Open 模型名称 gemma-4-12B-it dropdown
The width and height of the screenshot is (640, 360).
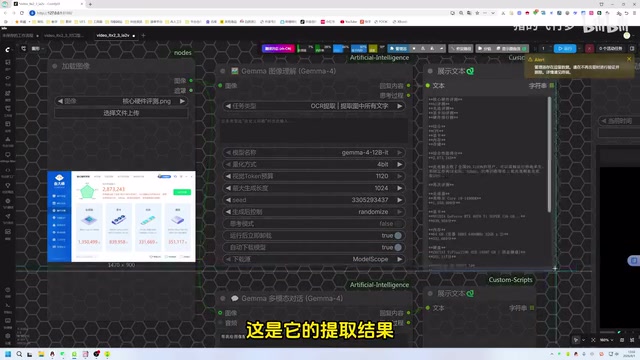click(314, 152)
